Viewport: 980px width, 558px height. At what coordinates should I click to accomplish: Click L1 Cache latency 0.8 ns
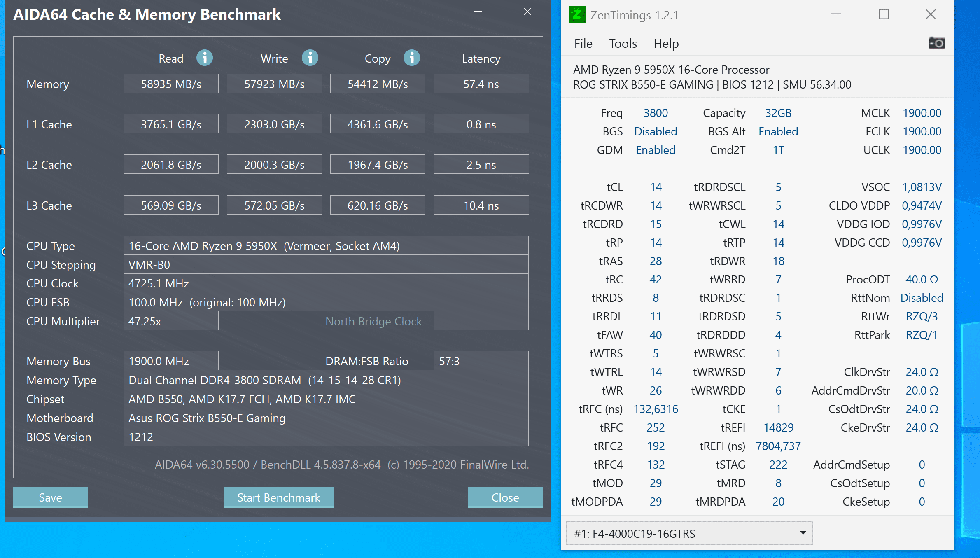pyautogui.click(x=481, y=124)
